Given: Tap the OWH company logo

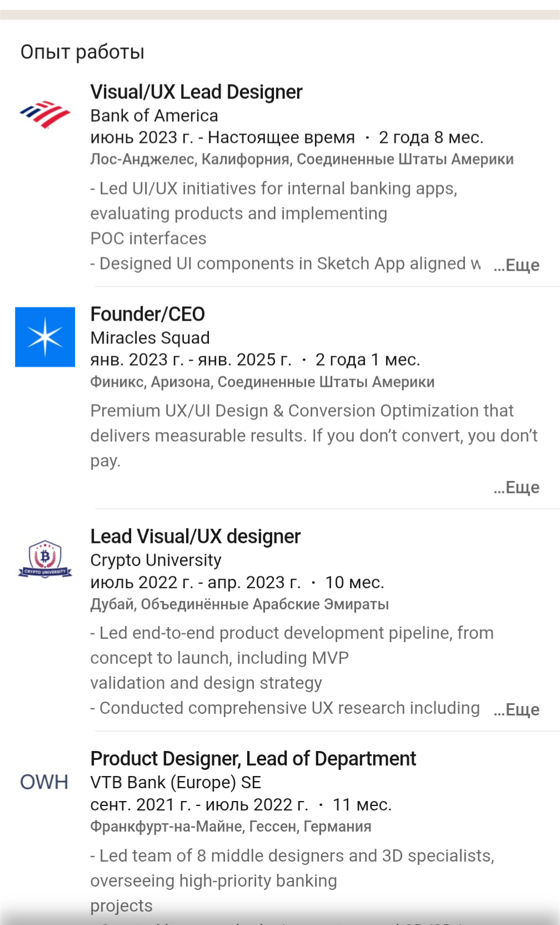Looking at the screenshot, I should [44, 782].
